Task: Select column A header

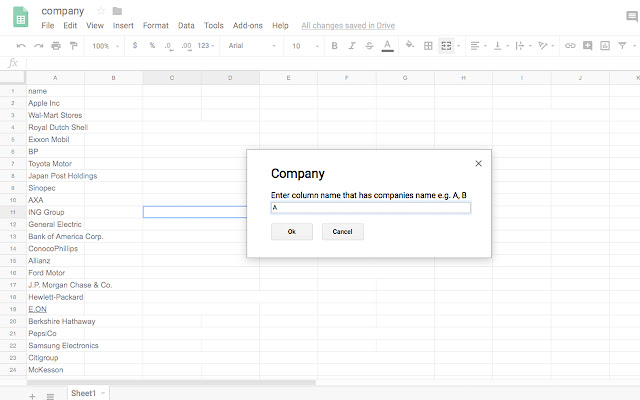Action: click(x=55, y=78)
